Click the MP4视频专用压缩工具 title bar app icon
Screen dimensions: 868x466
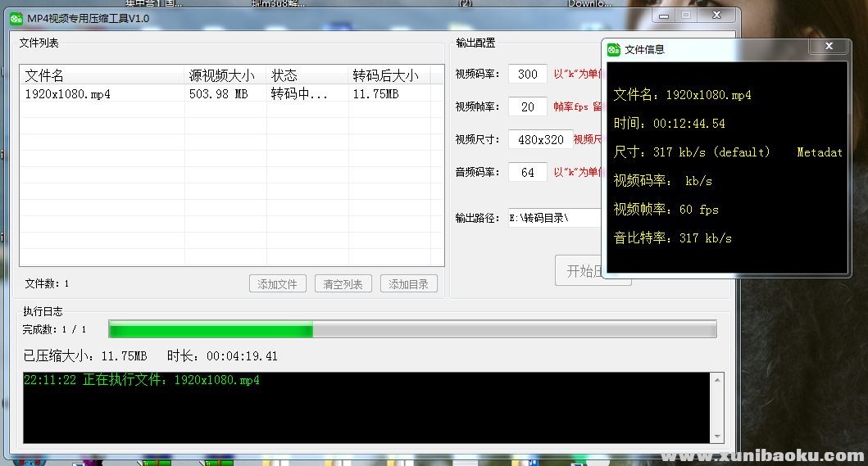tap(16, 18)
